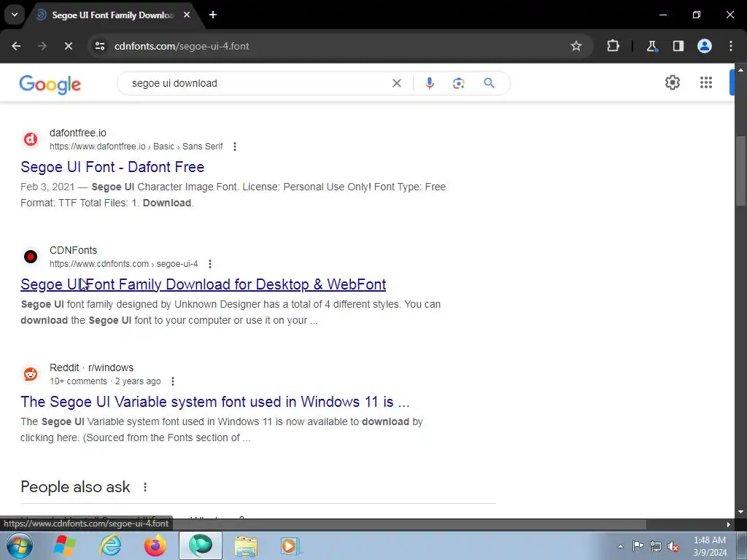Launch Internet Explorer from taskbar
This screenshot has height=560, width=747.
tap(110, 545)
